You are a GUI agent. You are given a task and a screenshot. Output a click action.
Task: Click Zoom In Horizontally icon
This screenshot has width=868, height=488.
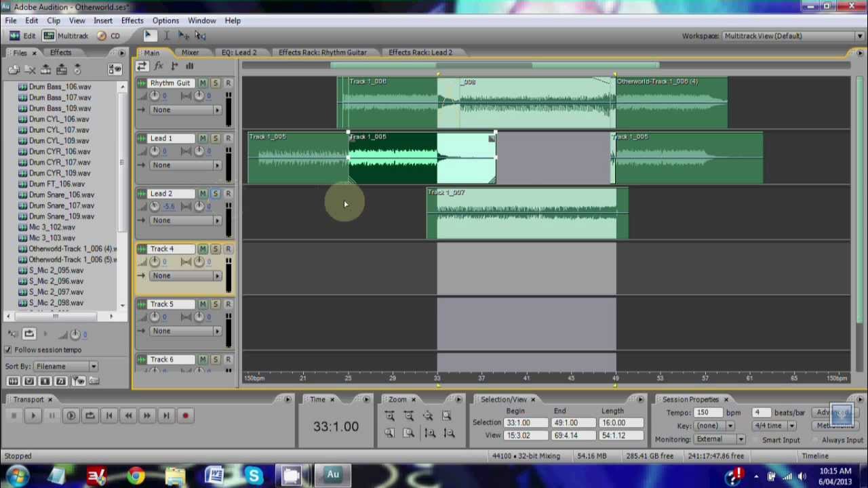coord(390,416)
